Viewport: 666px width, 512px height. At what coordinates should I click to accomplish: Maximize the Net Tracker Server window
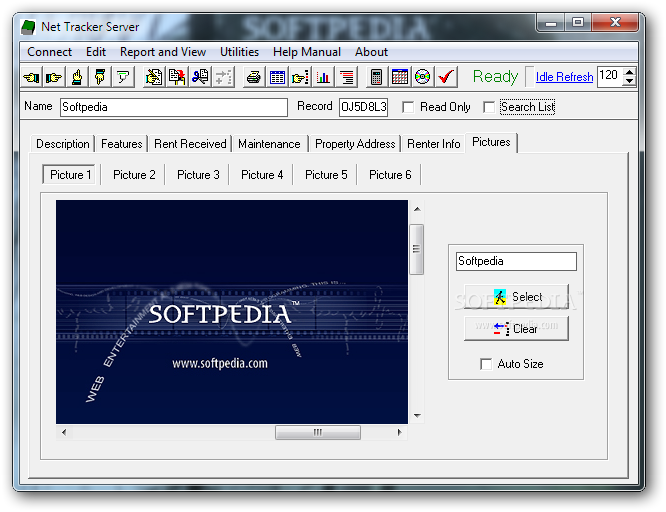tap(578, 23)
